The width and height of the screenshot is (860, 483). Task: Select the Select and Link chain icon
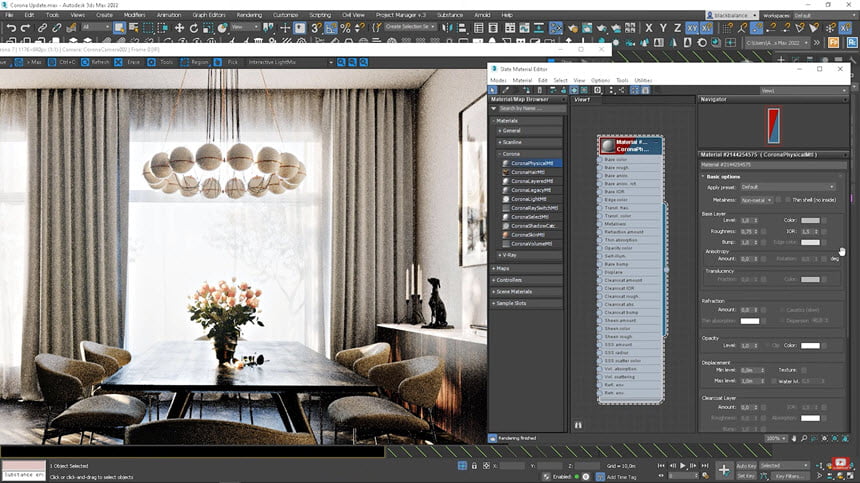click(42, 27)
